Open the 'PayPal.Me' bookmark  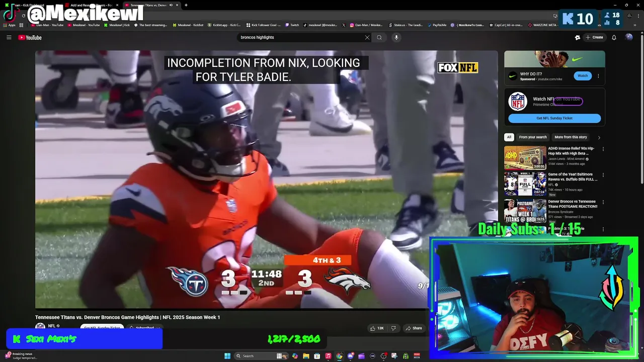point(437,25)
